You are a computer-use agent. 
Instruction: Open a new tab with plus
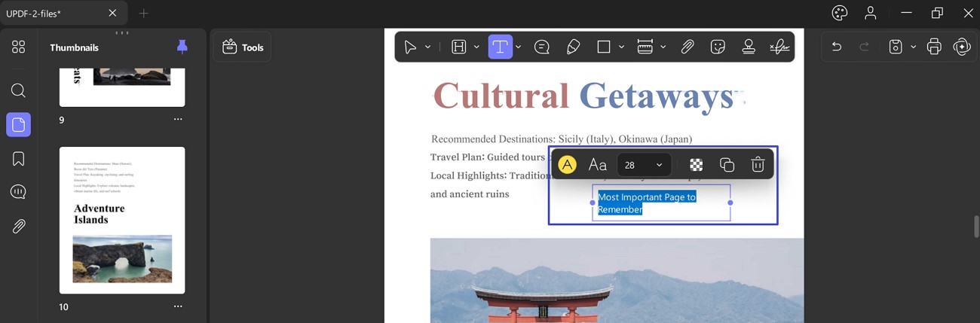[143, 14]
